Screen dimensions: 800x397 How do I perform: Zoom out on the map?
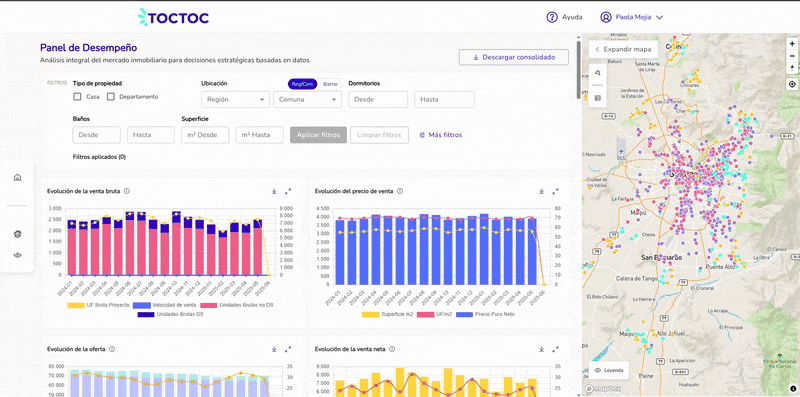[792, 56]
